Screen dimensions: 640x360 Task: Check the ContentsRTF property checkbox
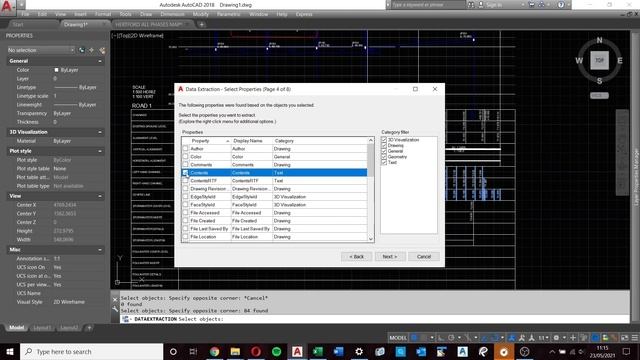click(x=186, y=180)
